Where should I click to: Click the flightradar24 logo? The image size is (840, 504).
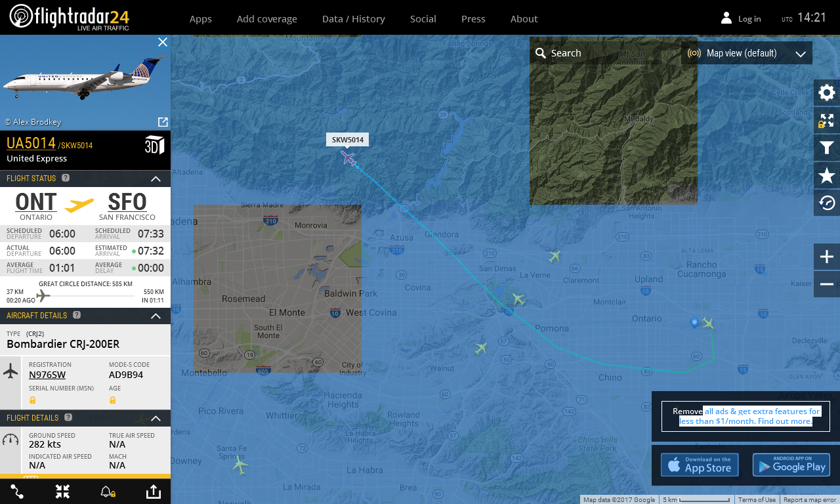point(69,18)
